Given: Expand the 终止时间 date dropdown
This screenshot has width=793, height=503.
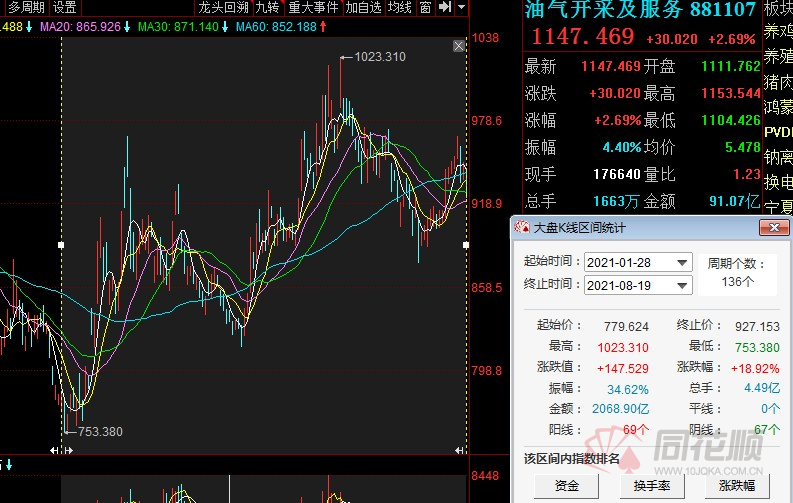Looking at the screenshot, I should [x=682, y=285].
